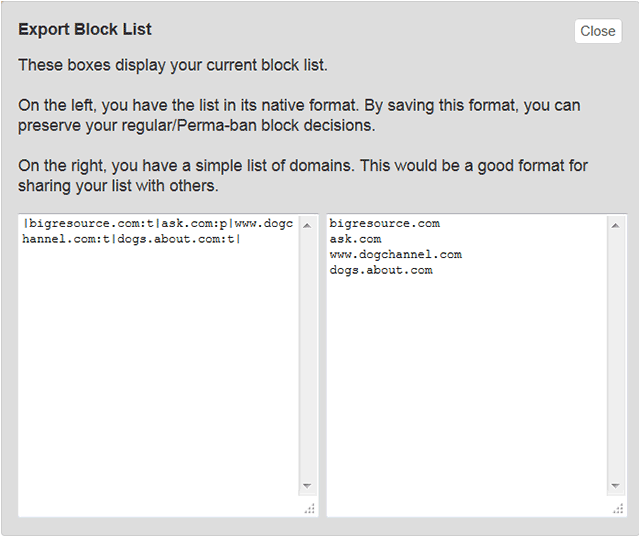Focus the simple domain list textarea
This screenshot has height=537, width=640.
tap(467, 365)
